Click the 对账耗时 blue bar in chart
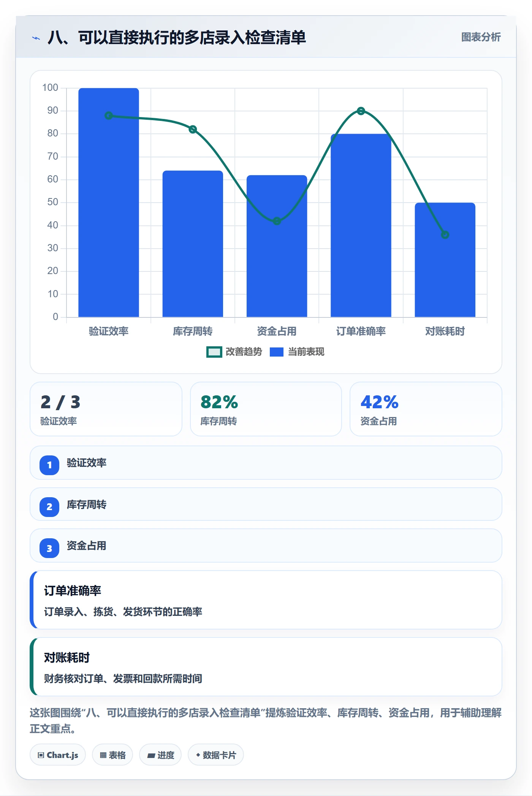This screenshot has height=796, width=532. pyautogui.click(x=445, y=260)
